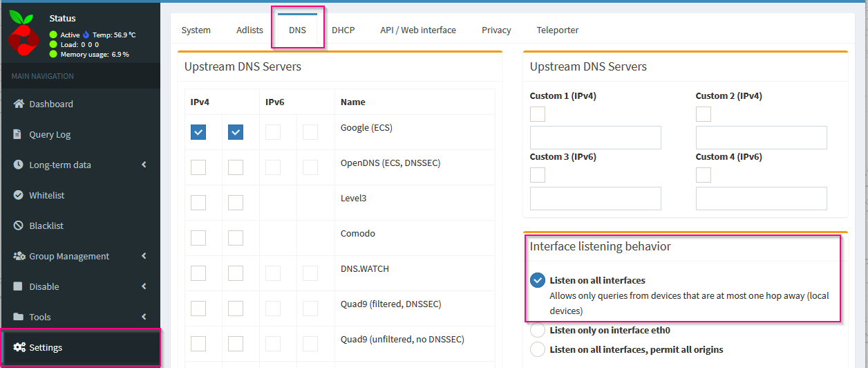Select Listen on all interfaces, permit all origins
This screenshot has width=868, height=368.
(x=538, y=349)
